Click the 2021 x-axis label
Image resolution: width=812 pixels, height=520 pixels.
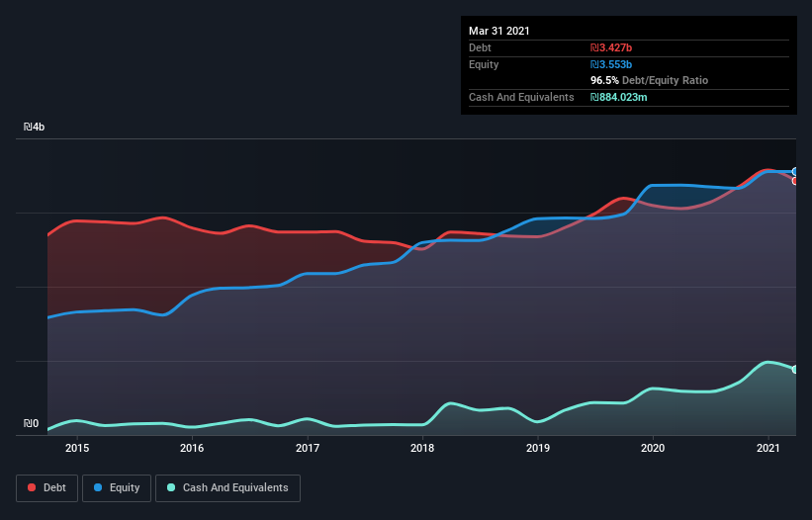point(767,448)
